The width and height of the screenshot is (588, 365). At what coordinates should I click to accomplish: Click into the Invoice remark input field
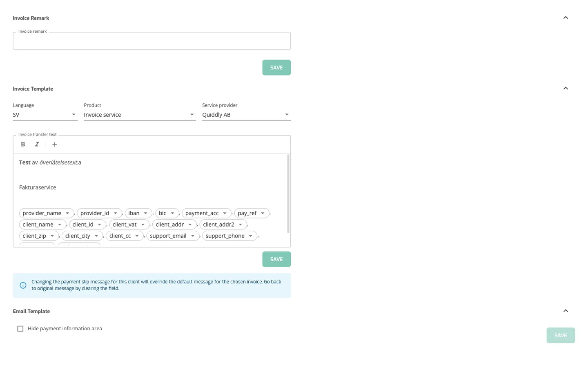click(x=151, y=41)
